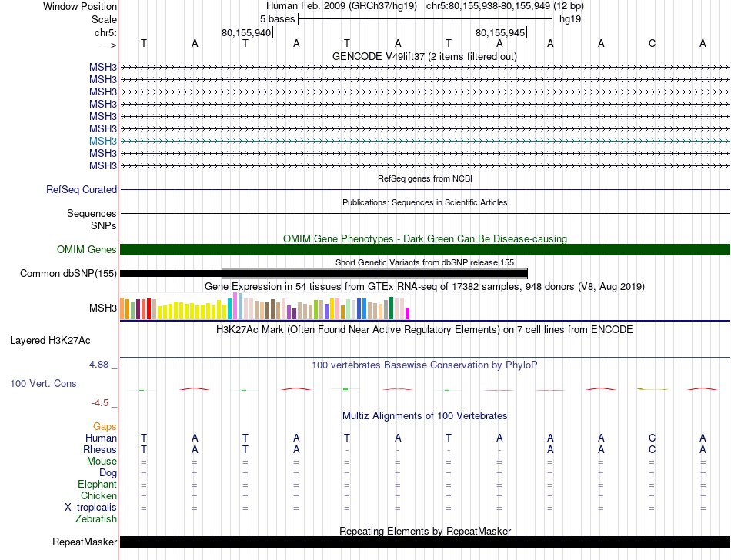The image size is (731, 560).
Task: Select the Elephant alignment row label
Action: point(98,484)
